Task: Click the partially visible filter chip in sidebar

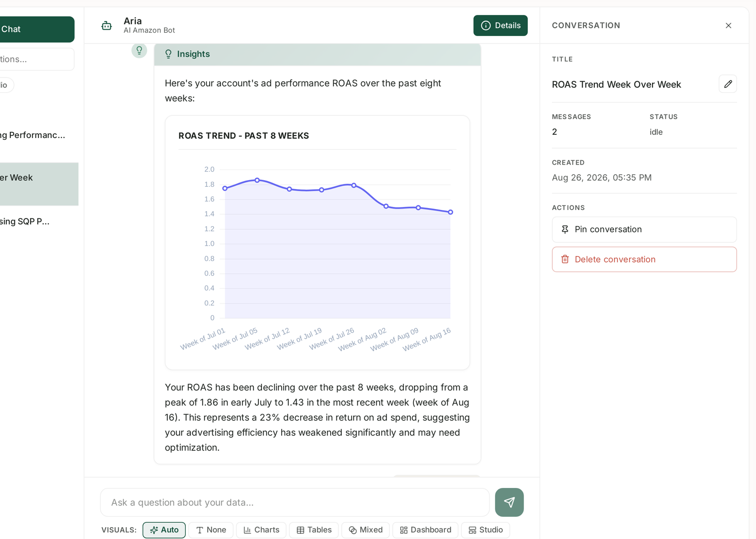Action: (x=7, y=85)
